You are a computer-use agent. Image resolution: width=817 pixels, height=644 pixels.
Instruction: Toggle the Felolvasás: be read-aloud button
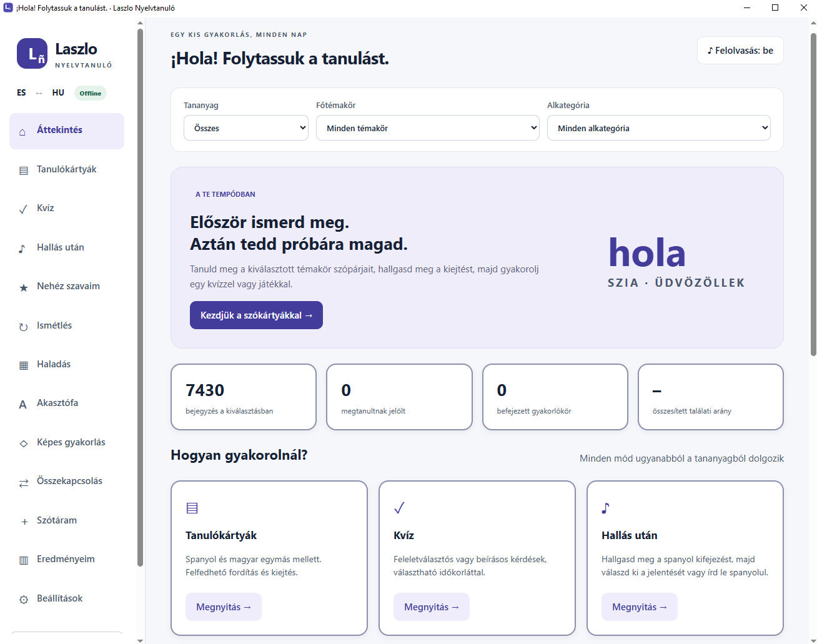(x=740, y=51)
